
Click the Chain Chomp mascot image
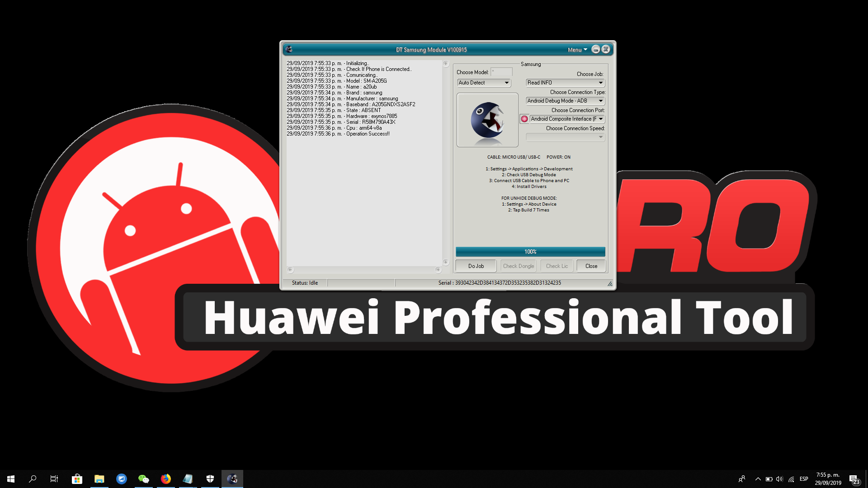coord(487,120)
